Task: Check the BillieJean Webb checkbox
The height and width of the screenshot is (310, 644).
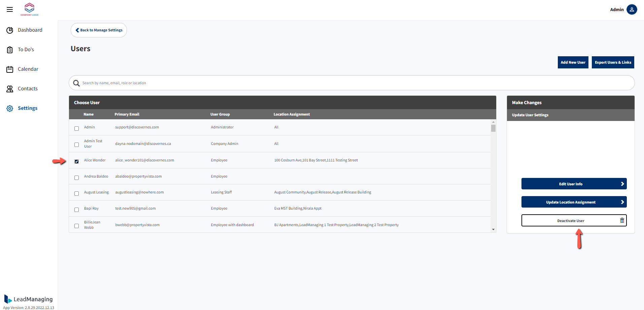Action: (x=76, y=226)
